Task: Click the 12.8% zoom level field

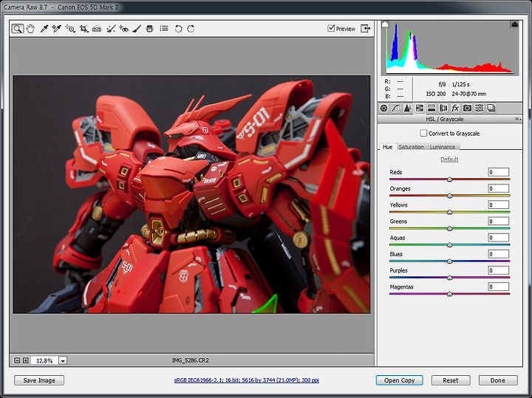Action: coord(44,360)
